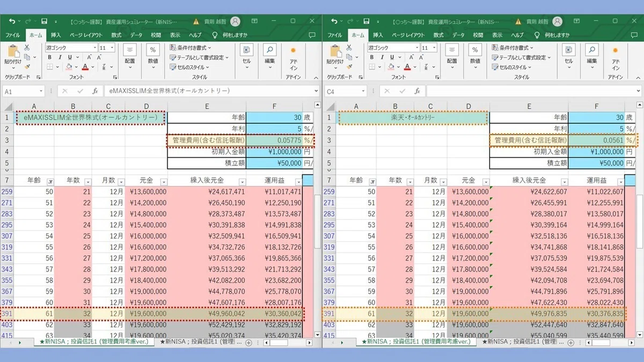The width and height of the screenshot is (644, 362).
Task: Open ページレイアウト tab in left window
Action: (x=86, y=35)
